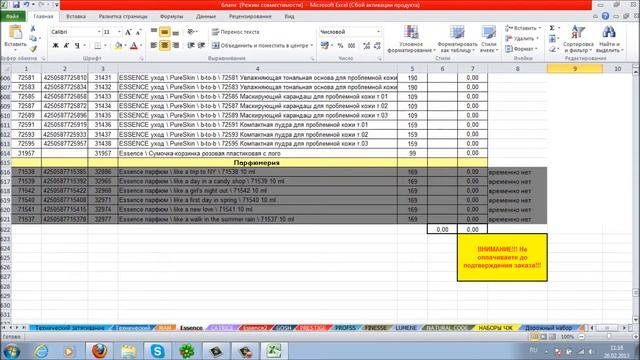Toggle align text left
This screenshot has width=640, height=360.
coord(154,45)
